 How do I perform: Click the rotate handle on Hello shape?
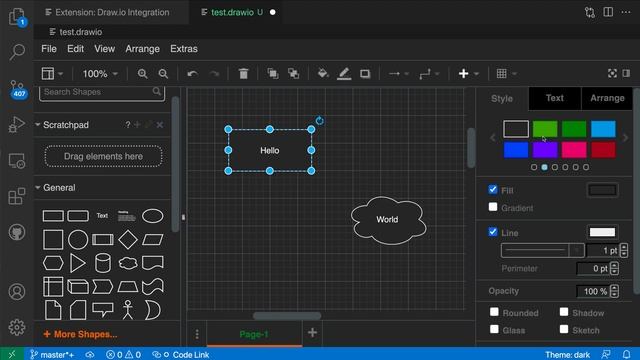pyautogui.click(x=320, y=121)
